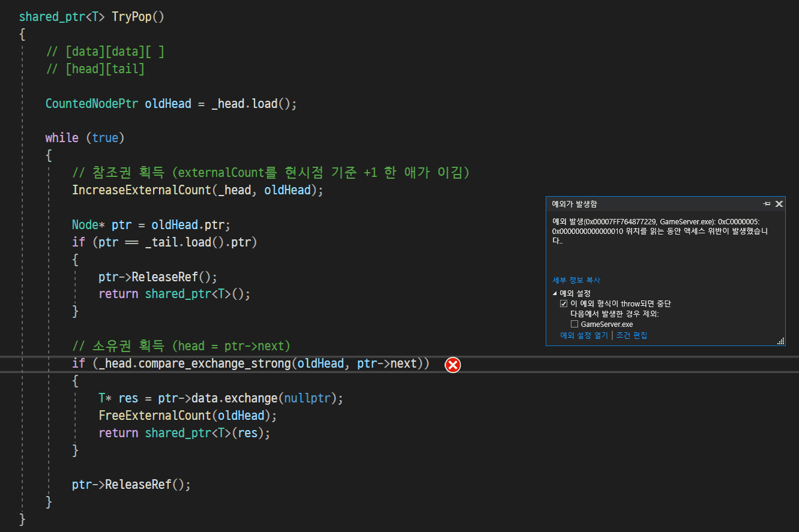This screenshot has height=532, width=799.
Task: Close the exception popup
Action: pos(779,204)
